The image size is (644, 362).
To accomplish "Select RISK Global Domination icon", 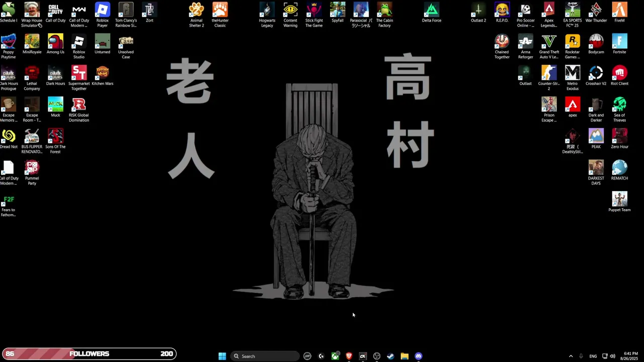I will pyautogui.click(x=79, y=110).
